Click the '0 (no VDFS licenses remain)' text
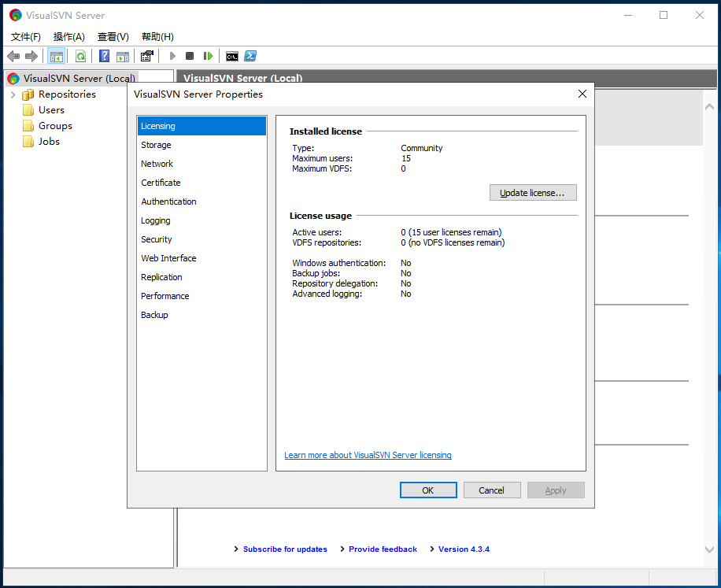The width and height of the screenshot is (721, 588). click(x=453, y=242)
